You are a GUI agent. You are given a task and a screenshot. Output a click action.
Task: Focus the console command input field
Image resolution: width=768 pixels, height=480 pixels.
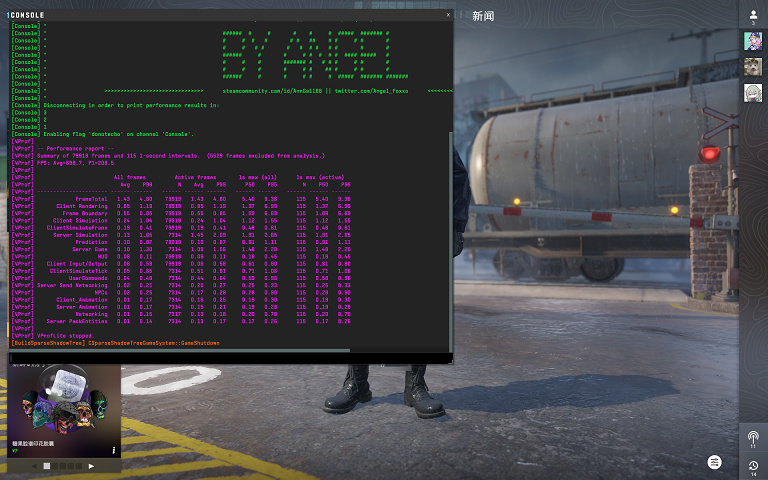point(230,359)
